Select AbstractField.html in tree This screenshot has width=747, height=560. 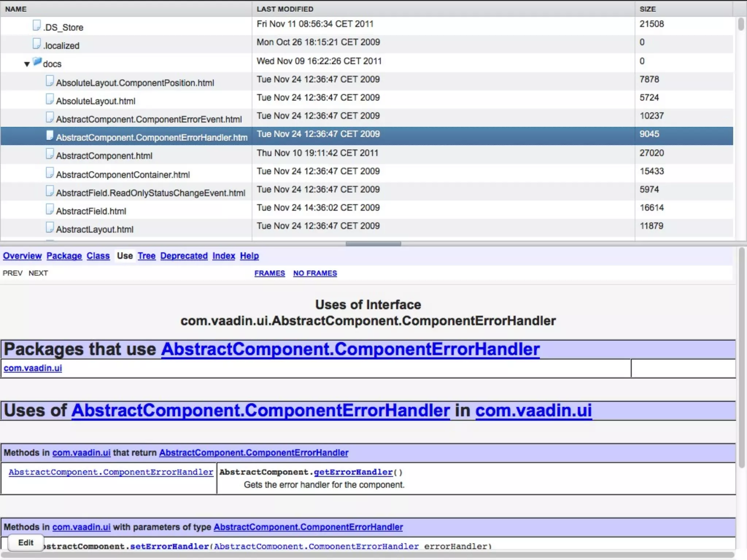pos(91,211)
